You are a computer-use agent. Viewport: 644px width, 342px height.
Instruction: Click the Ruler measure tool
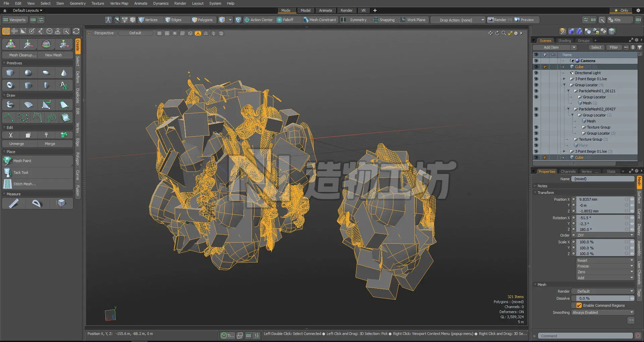[x=13, y=203]
